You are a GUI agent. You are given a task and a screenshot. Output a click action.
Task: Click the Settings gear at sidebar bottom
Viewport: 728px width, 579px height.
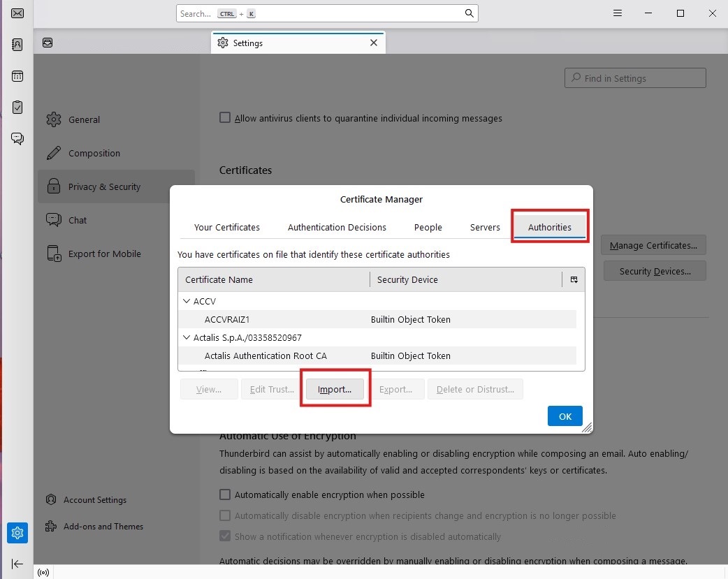pos(17,533)
